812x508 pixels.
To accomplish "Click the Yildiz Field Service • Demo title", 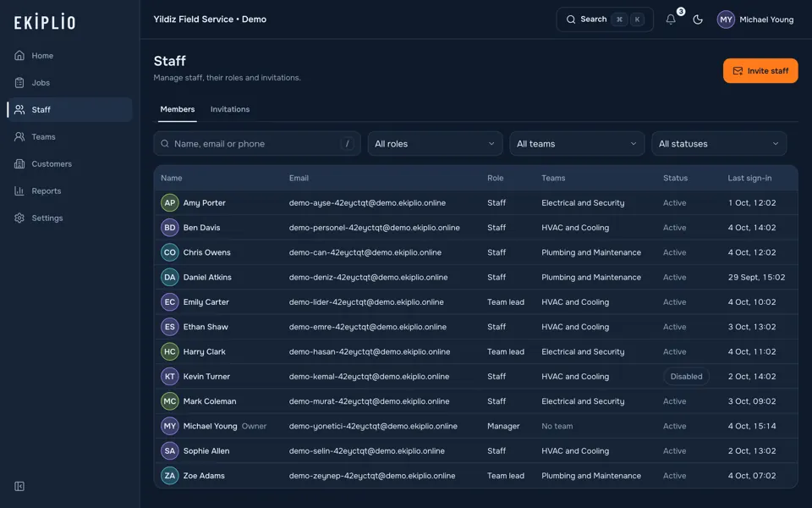I will [x=210, y=19].
